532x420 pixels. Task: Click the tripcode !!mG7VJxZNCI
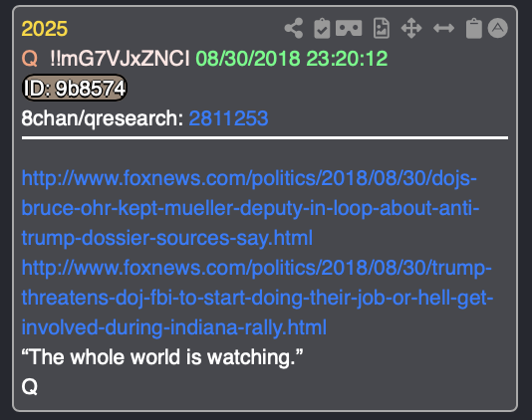120,59
